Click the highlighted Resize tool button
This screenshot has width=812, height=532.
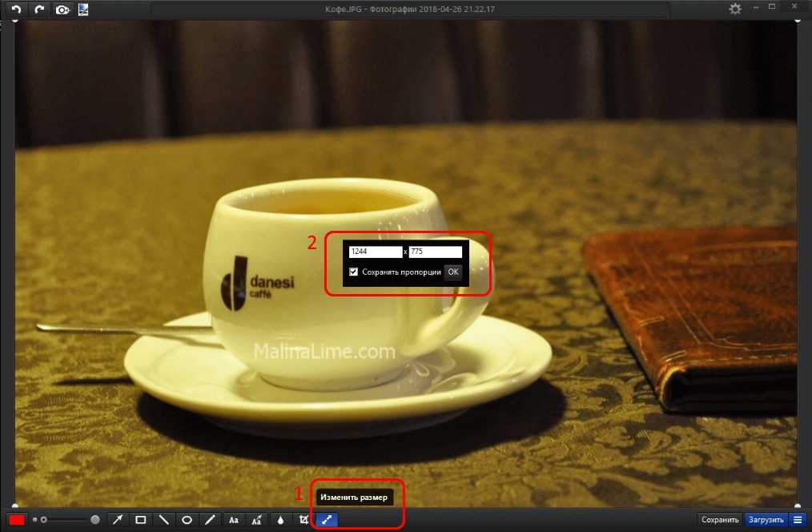tap(327, 520)
